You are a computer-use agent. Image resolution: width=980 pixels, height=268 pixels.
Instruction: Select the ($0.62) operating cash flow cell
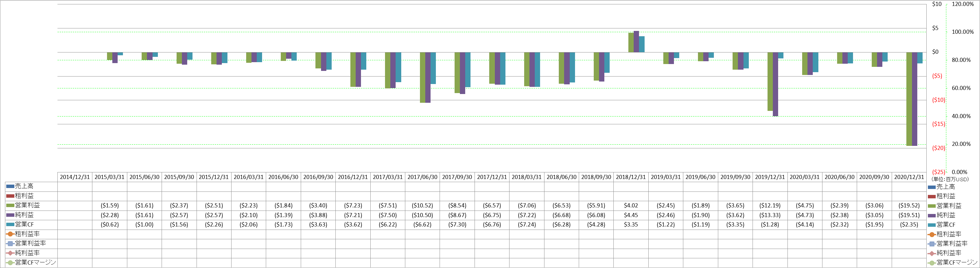click(110, 225)
